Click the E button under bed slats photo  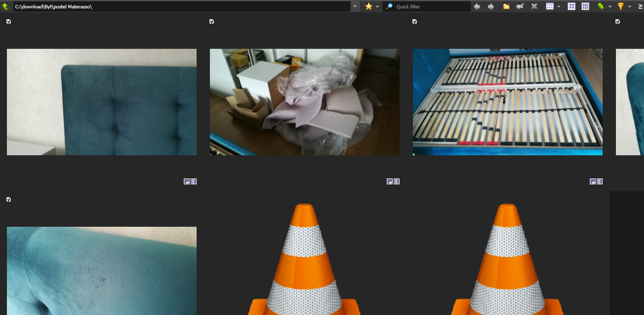coord(600,181)
